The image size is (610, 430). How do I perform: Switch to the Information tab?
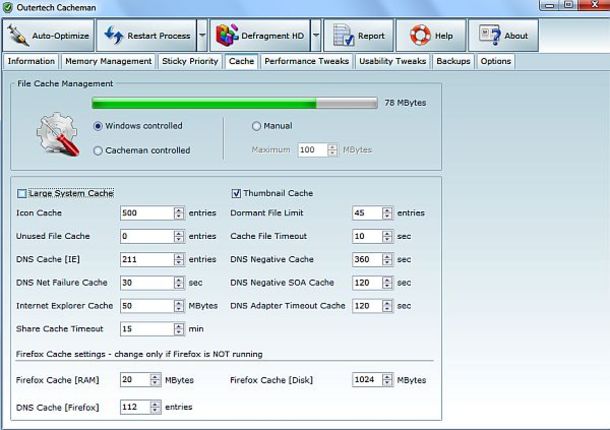tap(31, 61)
